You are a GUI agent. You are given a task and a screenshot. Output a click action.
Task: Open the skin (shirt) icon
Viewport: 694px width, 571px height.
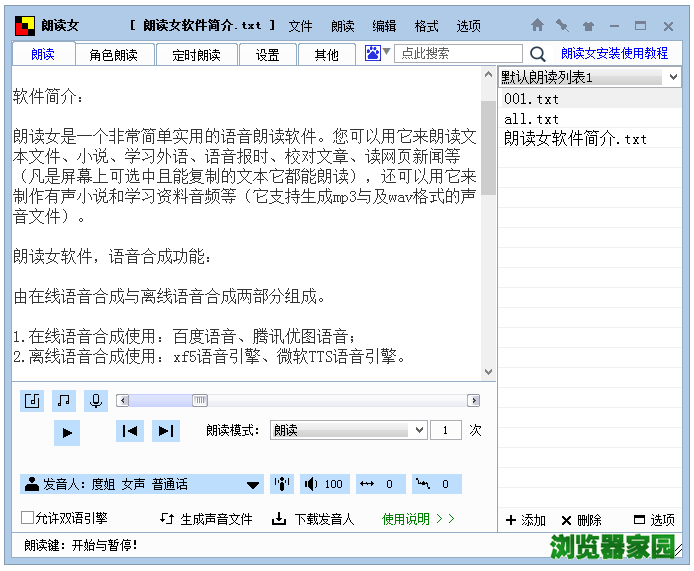point(588,25)
